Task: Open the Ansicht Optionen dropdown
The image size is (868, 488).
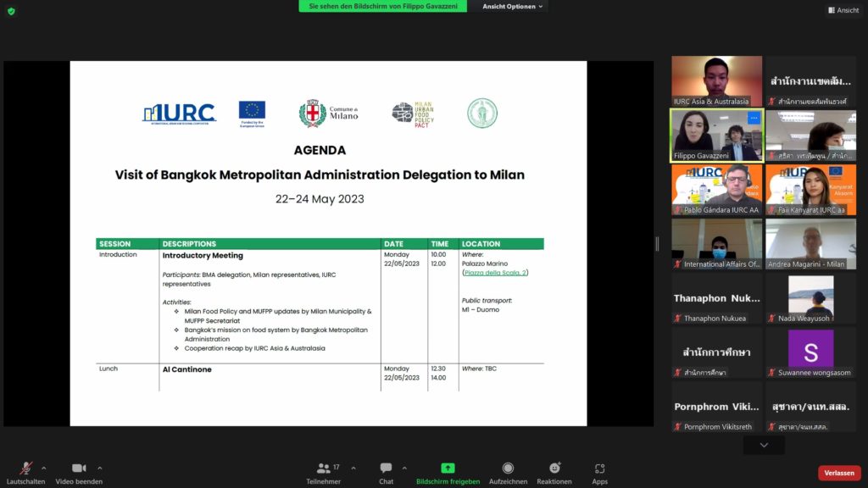Action: pos(513,7)
